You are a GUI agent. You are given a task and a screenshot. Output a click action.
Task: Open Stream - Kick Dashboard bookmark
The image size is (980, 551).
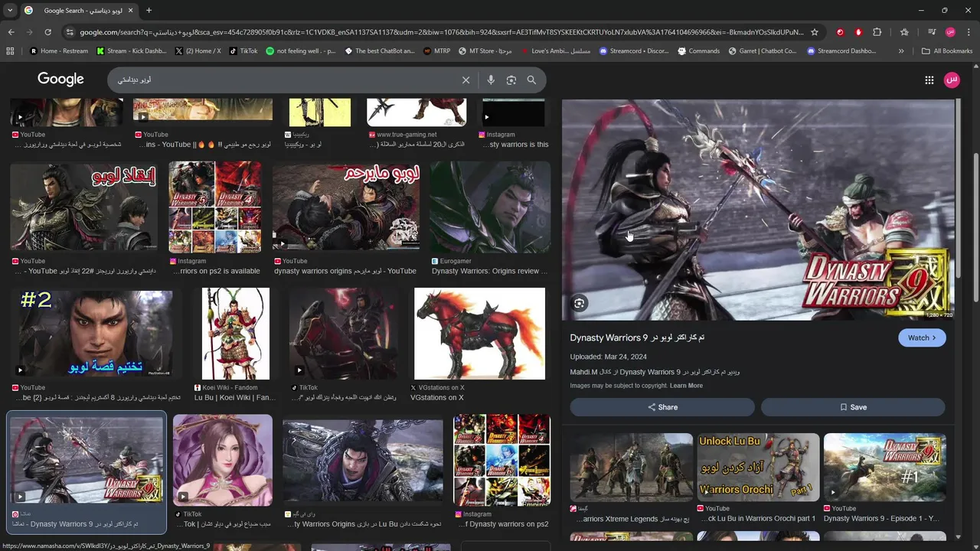132,51
